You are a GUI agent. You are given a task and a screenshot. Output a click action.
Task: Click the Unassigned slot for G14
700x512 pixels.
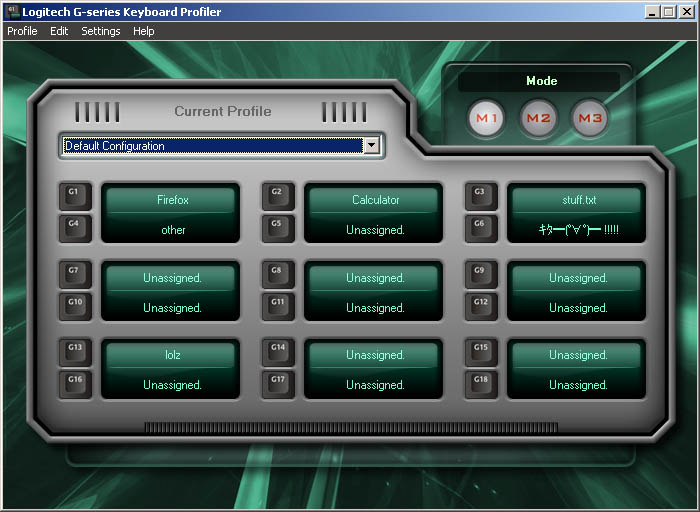pos(374,354)
